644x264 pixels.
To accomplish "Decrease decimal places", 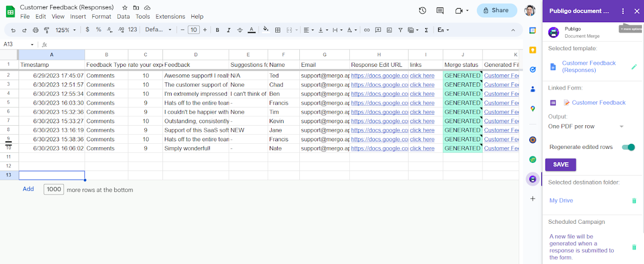I will 110,30.
